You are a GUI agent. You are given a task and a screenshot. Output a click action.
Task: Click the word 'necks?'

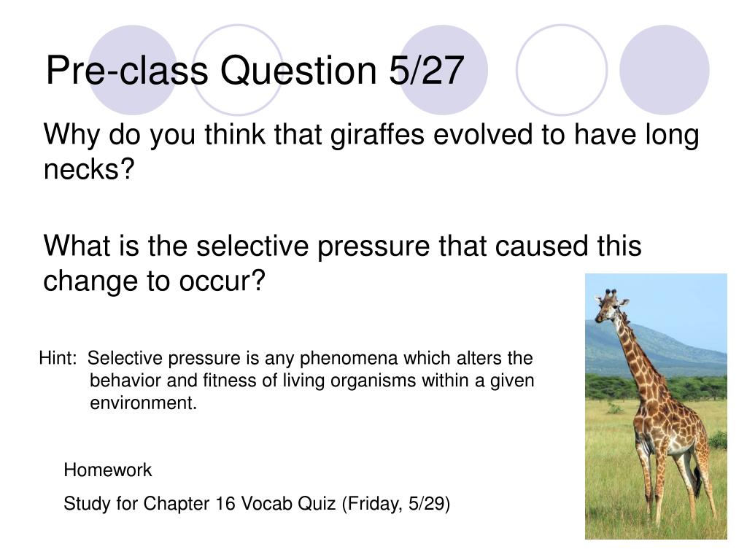point(89,169)
